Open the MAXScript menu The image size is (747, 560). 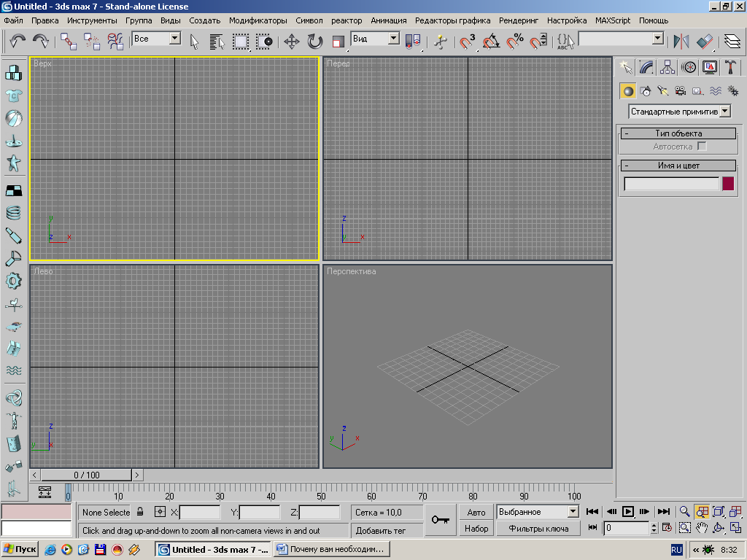(x=612, y=20)
